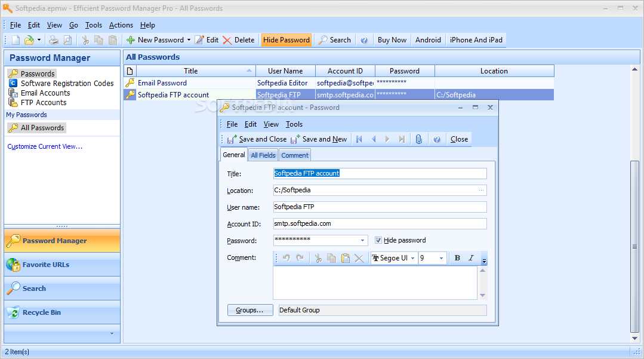Expand the New Password dropdown arrow
644x359 pixels.
[x=189, y=40]
